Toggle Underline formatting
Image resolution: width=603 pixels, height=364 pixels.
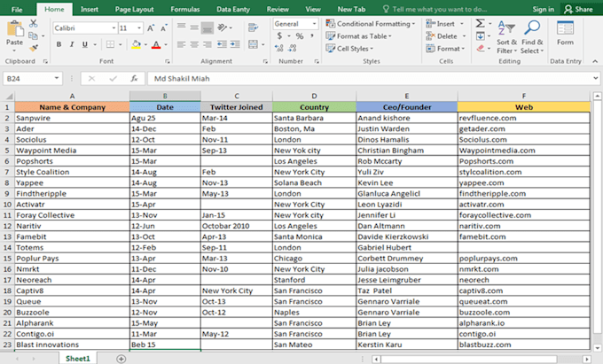pos(84,44)
